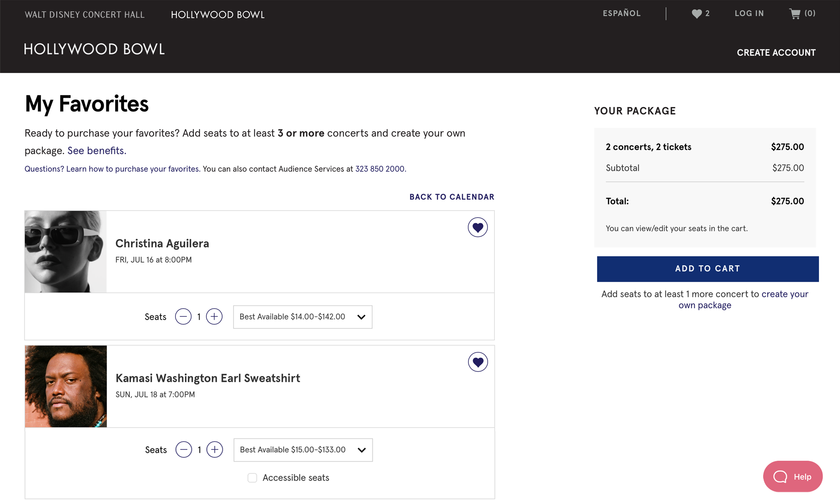840x504 pixels.
Task: Open the shopping cart icon
Action: (x=795, y=14)
